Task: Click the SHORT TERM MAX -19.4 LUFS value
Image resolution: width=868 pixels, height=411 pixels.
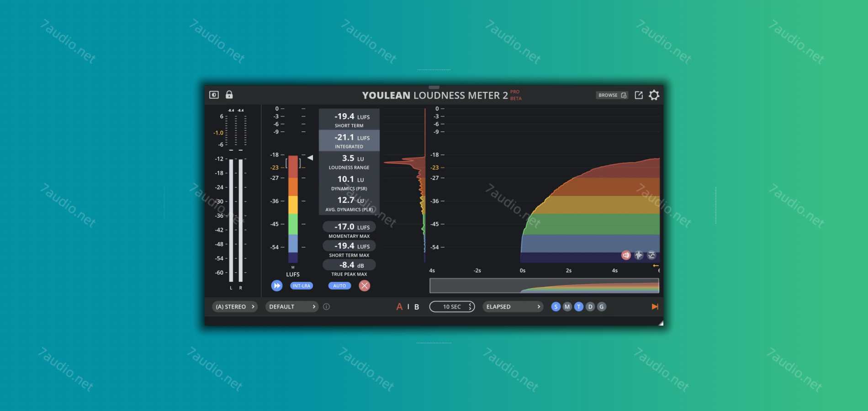Action: [x=349, y=246]
